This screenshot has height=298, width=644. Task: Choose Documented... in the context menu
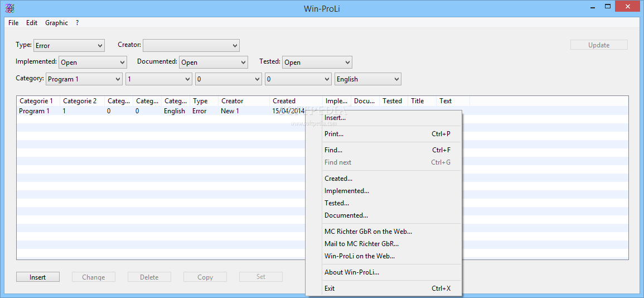coord(384,215)
